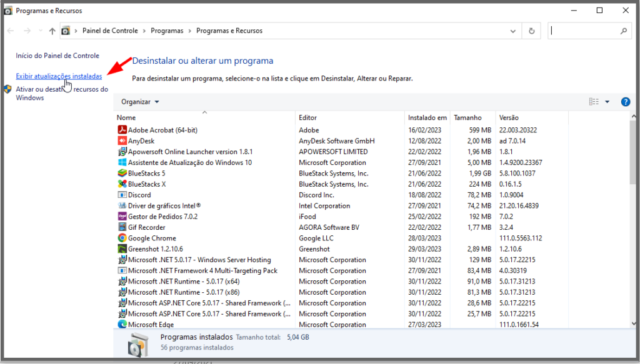This screenshot has width=640, height=364.
Task: Click Programas e Recursos breadcrumb
Action: (x=229, y=31)
